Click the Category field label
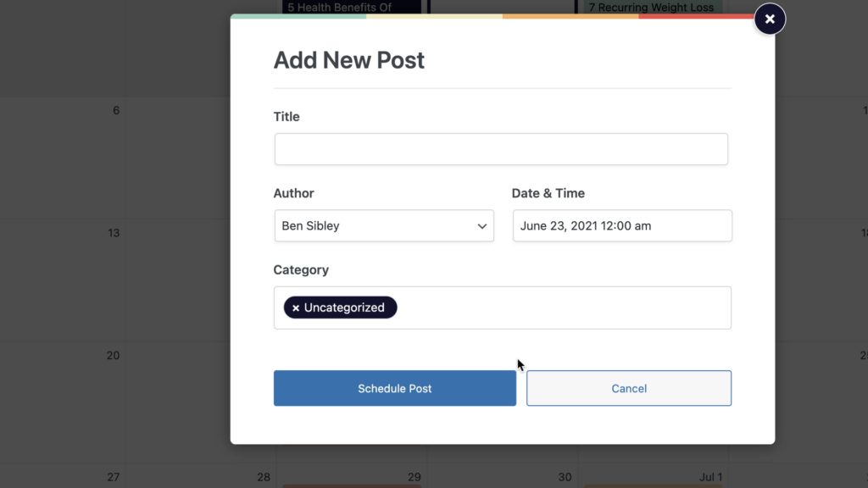 (301, 270)
